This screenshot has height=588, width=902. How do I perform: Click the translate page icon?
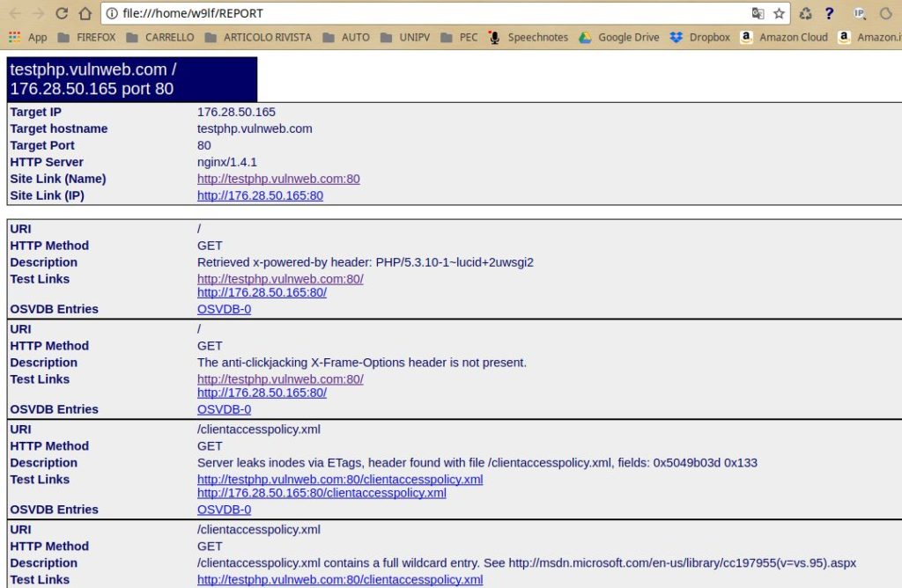(x=758, y=13)
